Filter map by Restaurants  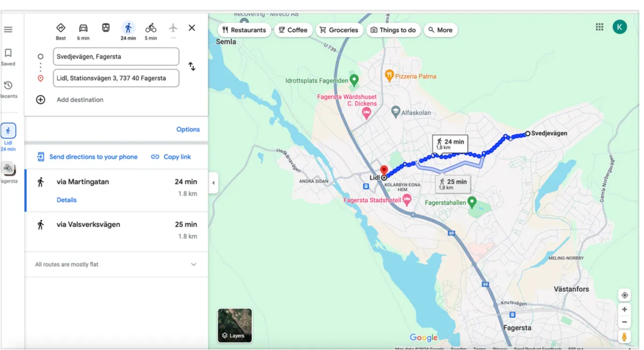(244, 30)
